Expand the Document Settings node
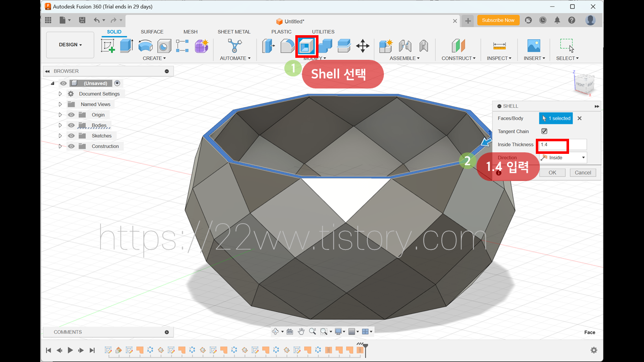The height and width of the screenshot is (362, 644). (60, 94)
